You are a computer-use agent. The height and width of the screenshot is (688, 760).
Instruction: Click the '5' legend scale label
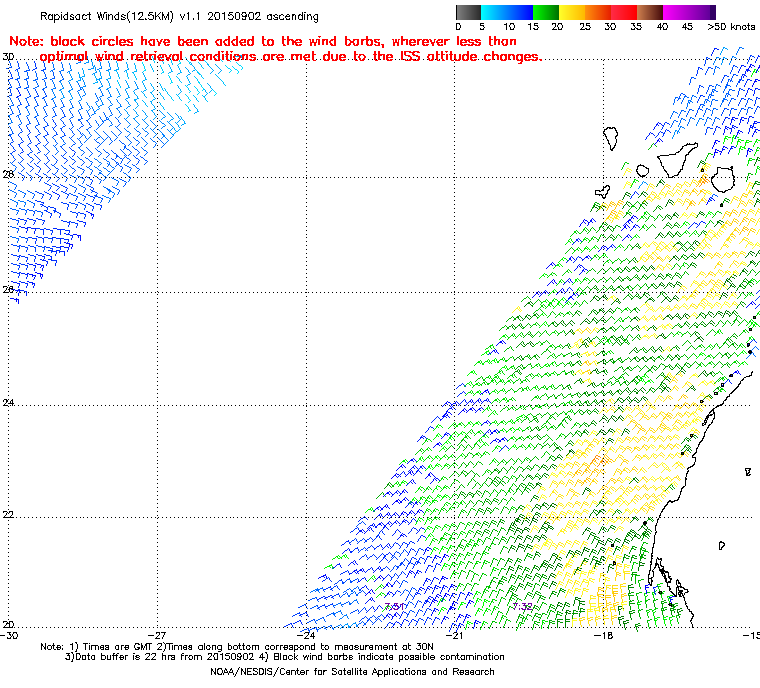click(482, 27)
